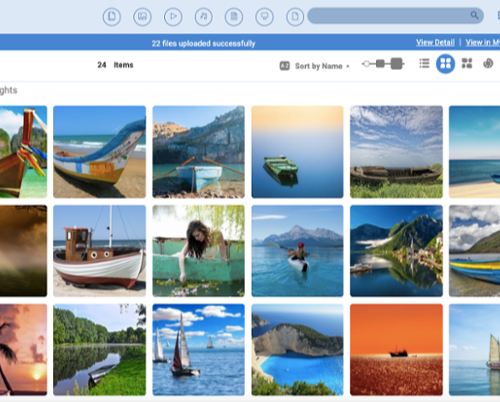Switch to mosaic tiles view
500x403 pixels.
click(x=467, y=63)
